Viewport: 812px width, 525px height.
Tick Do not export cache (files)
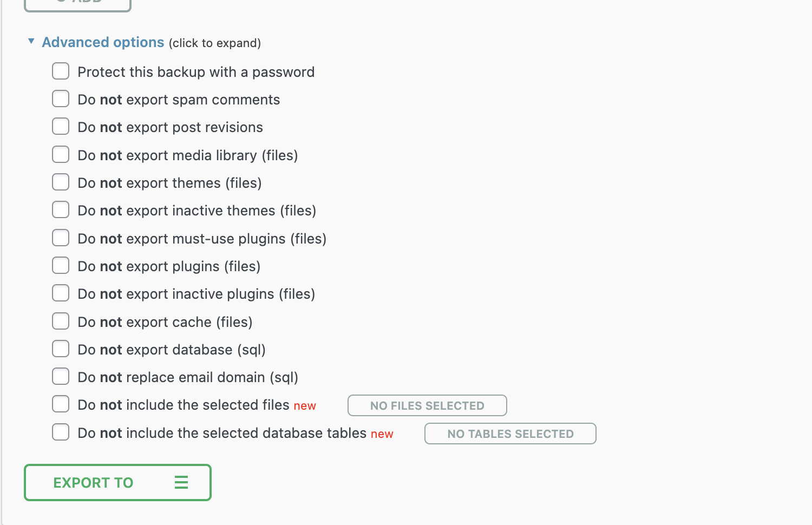point(61,321)
